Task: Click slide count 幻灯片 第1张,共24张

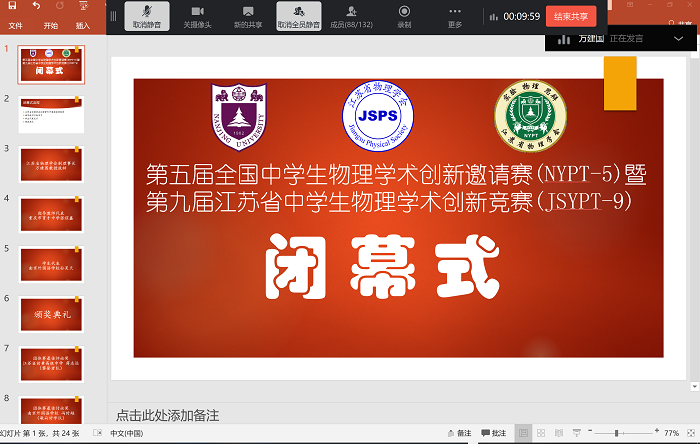Action: pyautogui.click(x=39, y=433)
